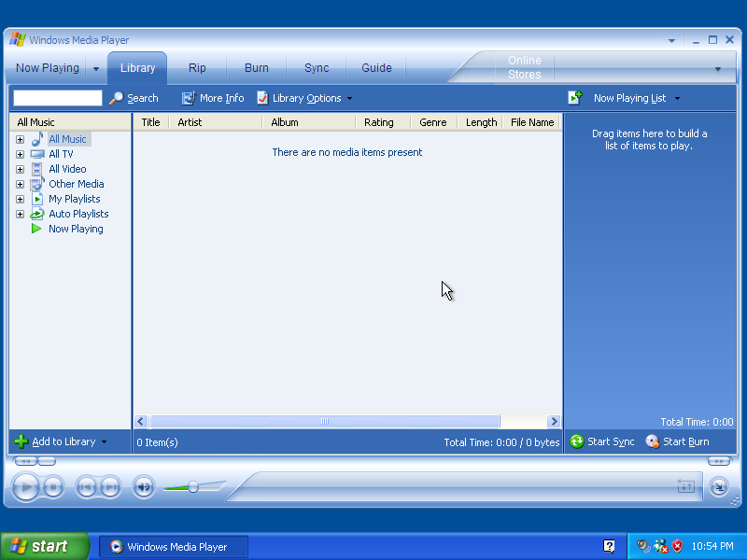Expand the All Music tree node
This screenshot has width=747, height=560.
[x=20, y=139]
